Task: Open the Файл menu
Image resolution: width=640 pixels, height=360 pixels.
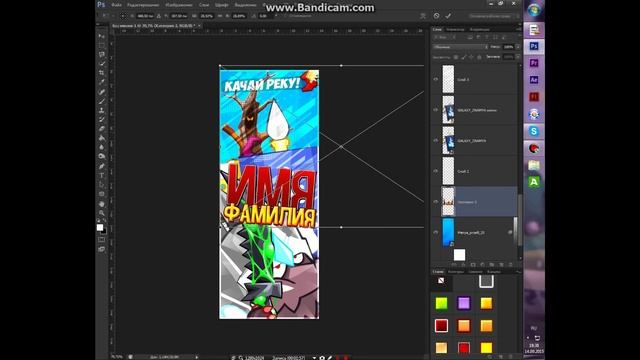Action: (x=116, y=5)
